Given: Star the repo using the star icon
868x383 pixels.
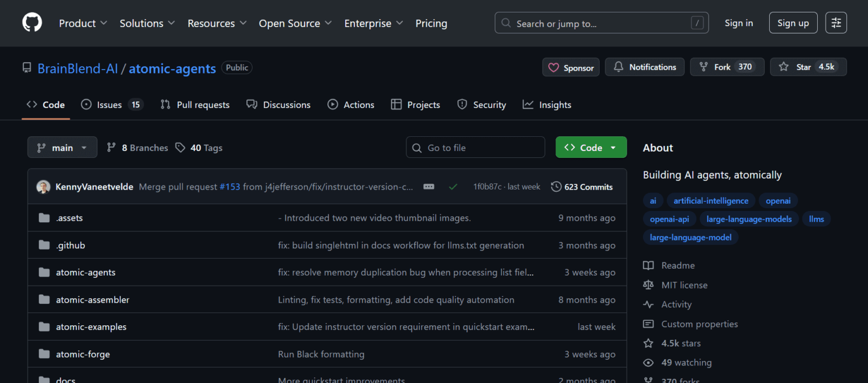Looking at the screenshot, I should click(x=784, y=67).
